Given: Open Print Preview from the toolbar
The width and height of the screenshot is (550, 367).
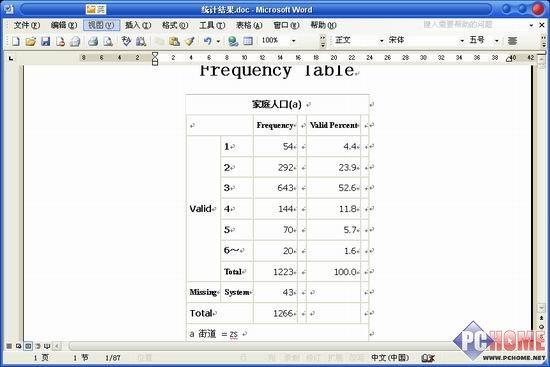Looking at the screenshot, I should [x=108, y=41].
